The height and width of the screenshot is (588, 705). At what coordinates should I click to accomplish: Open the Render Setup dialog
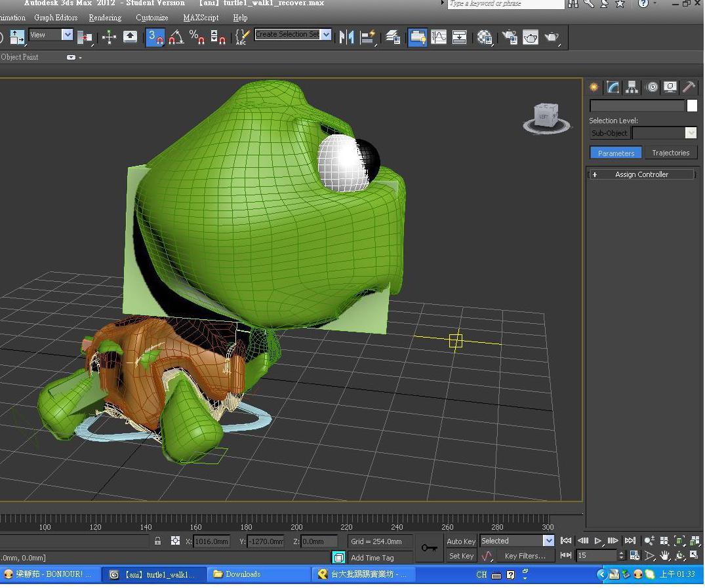(510, 37)
